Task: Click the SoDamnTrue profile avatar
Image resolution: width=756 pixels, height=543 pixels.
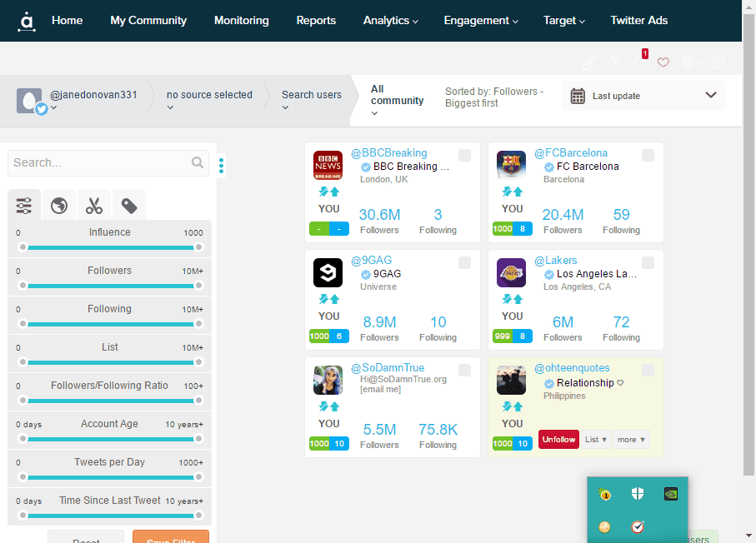Action: coord(328,380)
